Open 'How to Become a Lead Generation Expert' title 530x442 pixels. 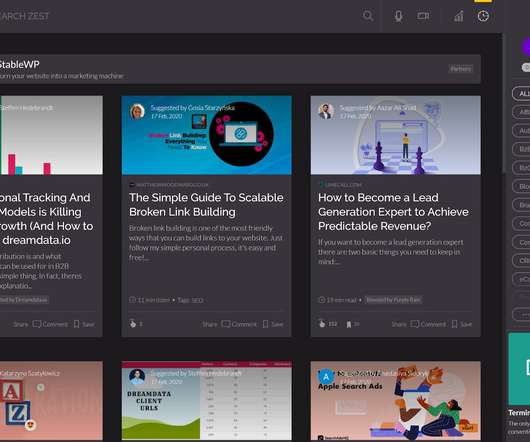pos(393,212)
